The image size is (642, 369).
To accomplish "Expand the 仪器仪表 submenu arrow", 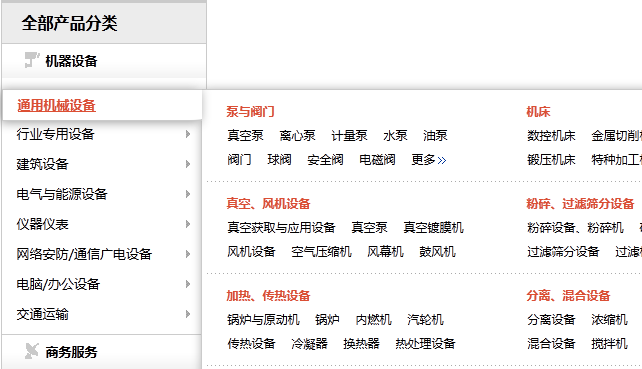I will [188, 224].
